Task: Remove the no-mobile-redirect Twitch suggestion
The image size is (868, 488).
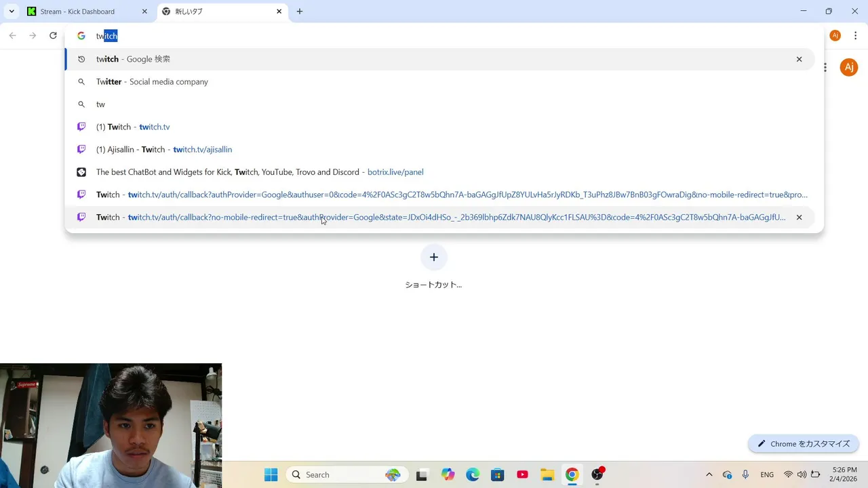Action: coord(799,218)
